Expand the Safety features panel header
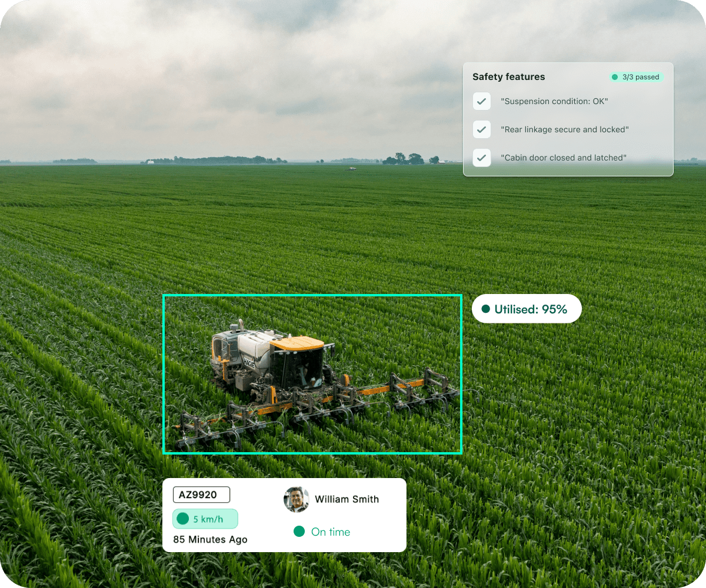 509,77
